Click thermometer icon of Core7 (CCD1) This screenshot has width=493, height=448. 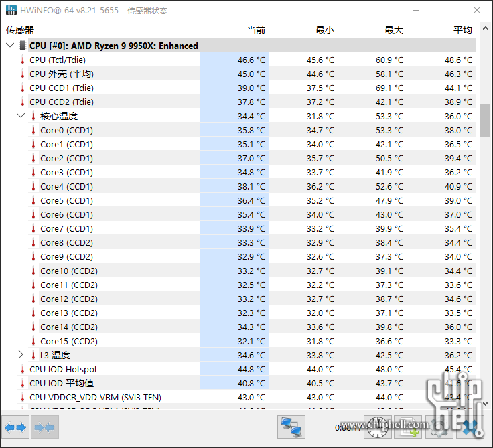click(33, 228)
